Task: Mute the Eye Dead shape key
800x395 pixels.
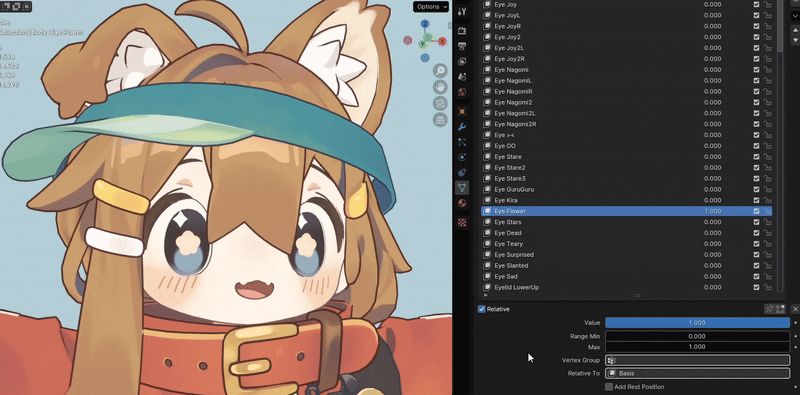Action: (756, 233)
